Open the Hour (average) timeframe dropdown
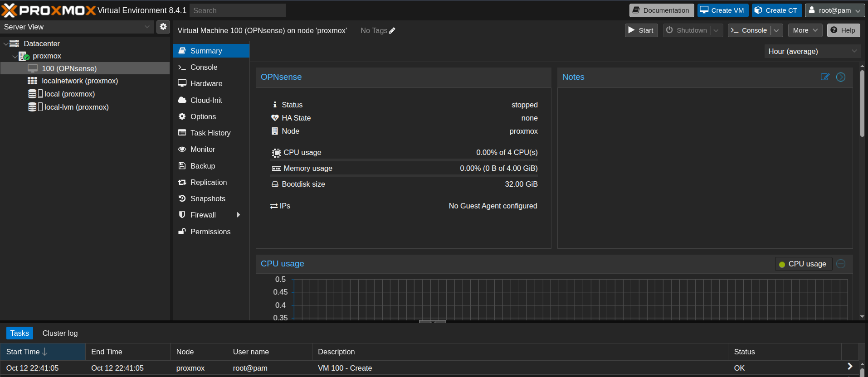The image size is (868, 377). [812, 51]
